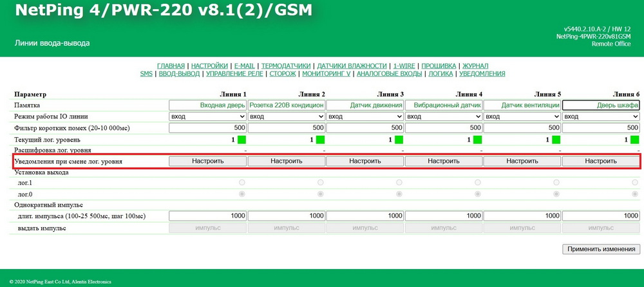Image resolution: width=644 pixels, height=287 pixels.
Task: Navigate to the ЖУРНАЛ page
Action: [x=475, y=66]
